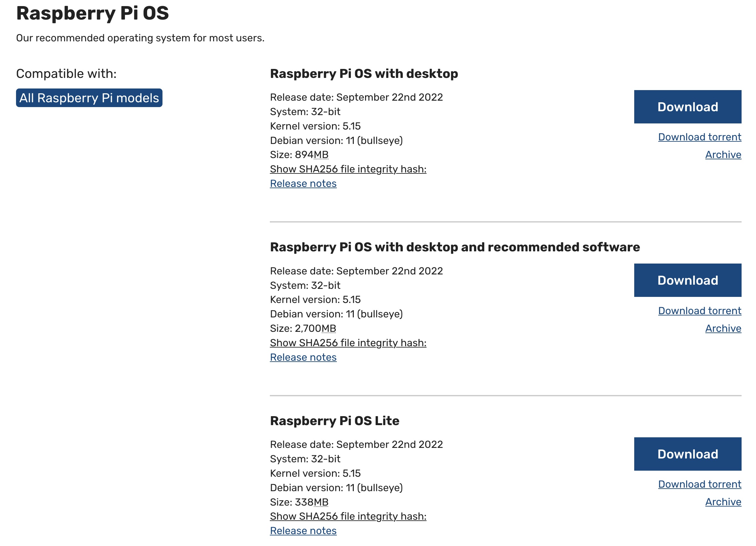
Task: View release notes for OS with desktop
Action: click(x=303, y=183)
